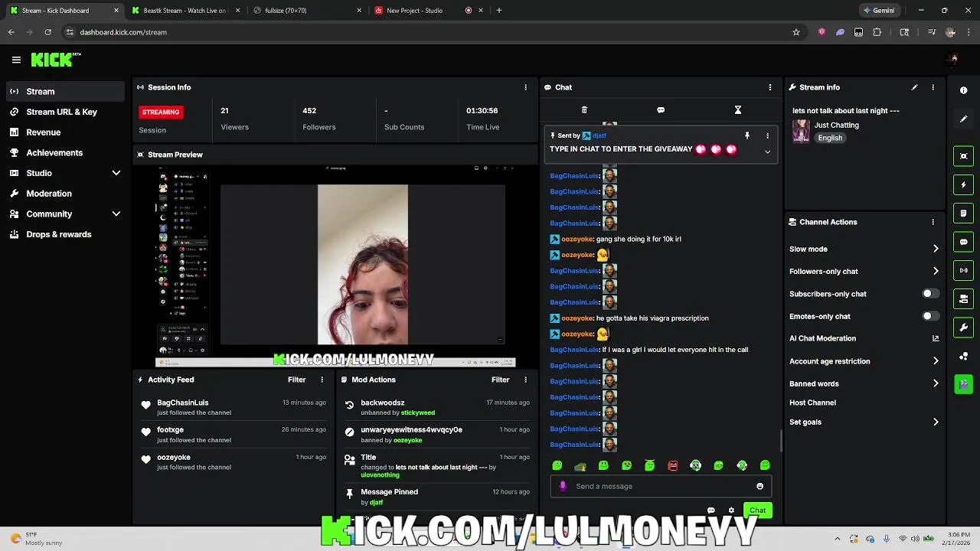Toggle the wrench widget icon in rail
This screenshot has height=551, width=980.
click(963, 328)
